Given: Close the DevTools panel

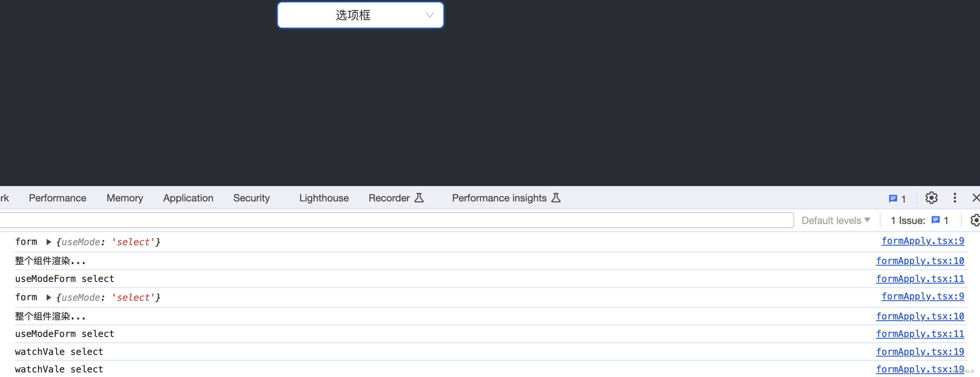Looking at the screenshot, I should (x=976, y=198).
